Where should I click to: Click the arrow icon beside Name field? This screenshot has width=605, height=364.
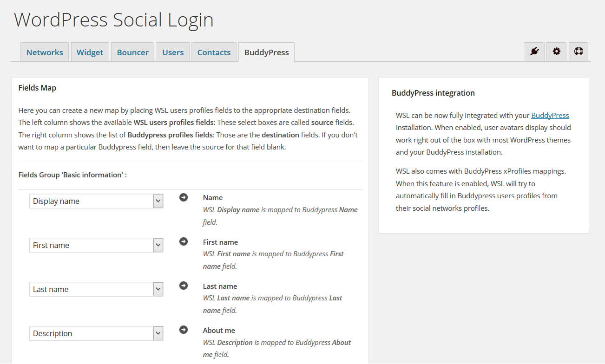pos(184,197)
